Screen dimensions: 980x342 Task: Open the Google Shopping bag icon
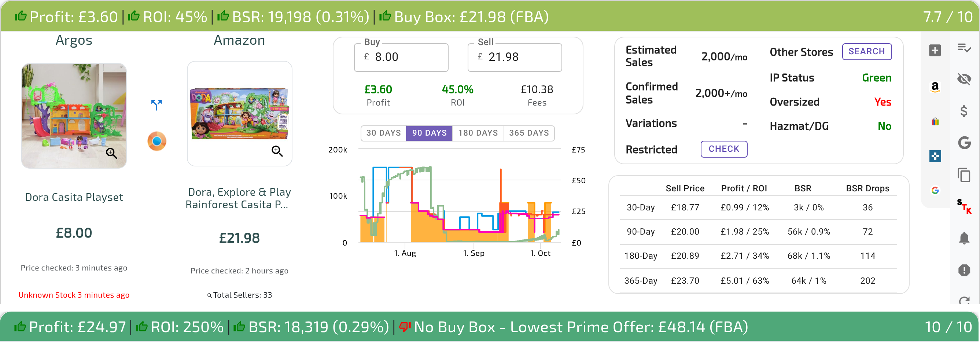[x=935, y=121]
